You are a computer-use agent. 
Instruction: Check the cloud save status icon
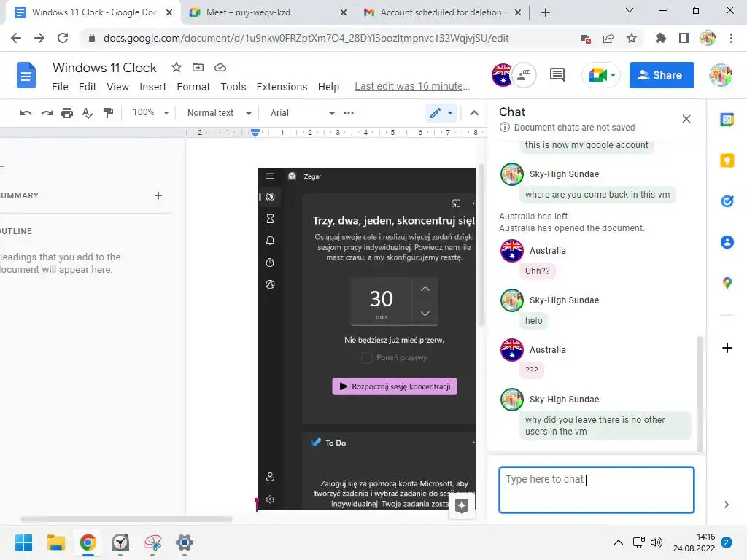[x=220, y=67]
